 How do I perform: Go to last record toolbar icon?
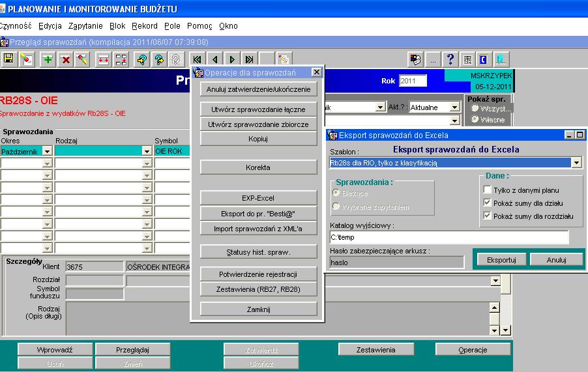[x=250, y=59]
